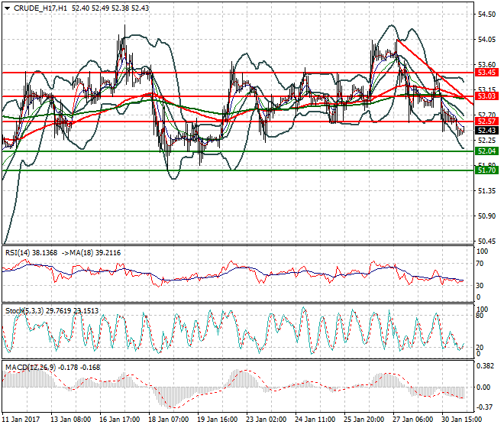Select the red 53.03 price level label

point(486,97)
